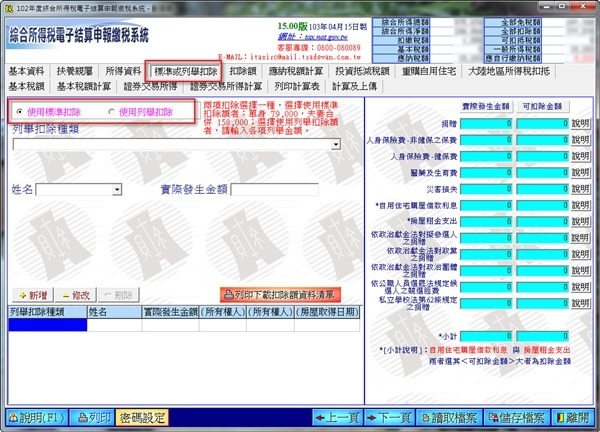600x432 pixels.
Task: Open the 重購自用住宅 tab
Action: pos(429,71)
